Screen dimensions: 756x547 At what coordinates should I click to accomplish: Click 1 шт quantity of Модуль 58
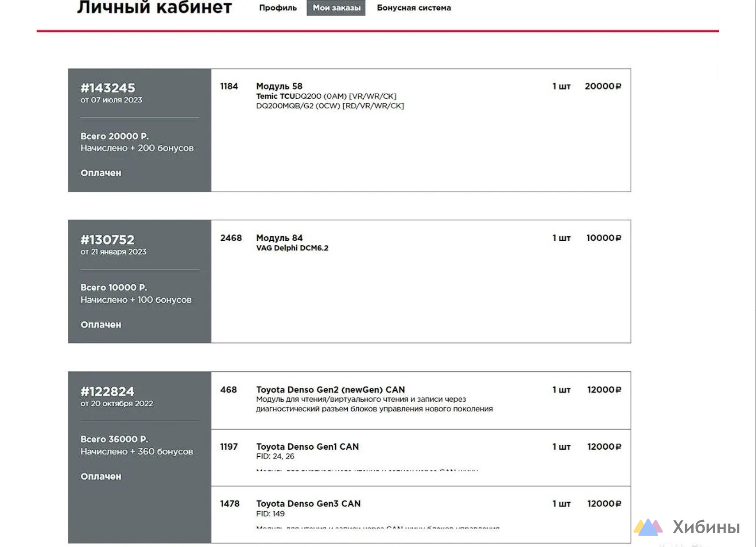(561, 86)
